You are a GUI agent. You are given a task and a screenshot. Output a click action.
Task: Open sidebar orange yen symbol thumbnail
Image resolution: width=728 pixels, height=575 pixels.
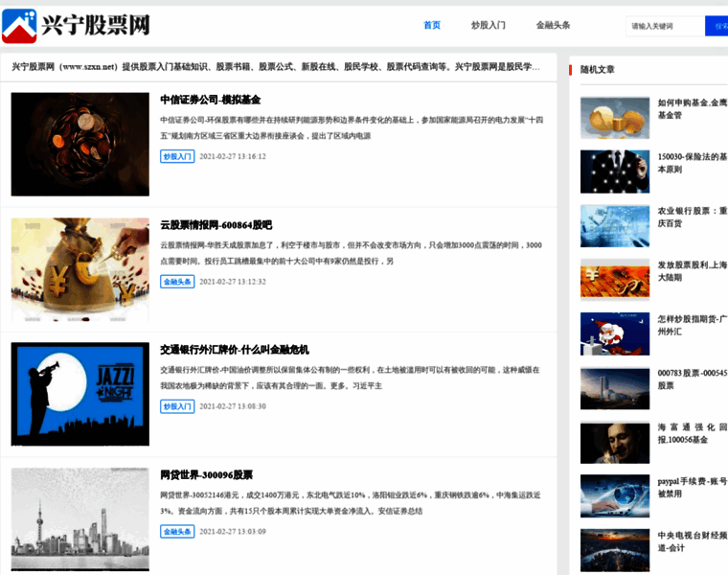(x=615, y=280)
